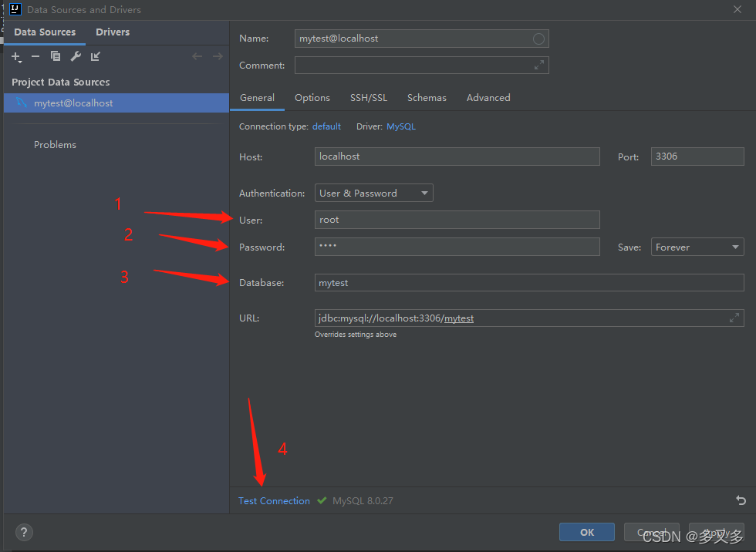756x552 pixels.
Task: Click the Host field containing localhost
Action: tap(457, 157)
